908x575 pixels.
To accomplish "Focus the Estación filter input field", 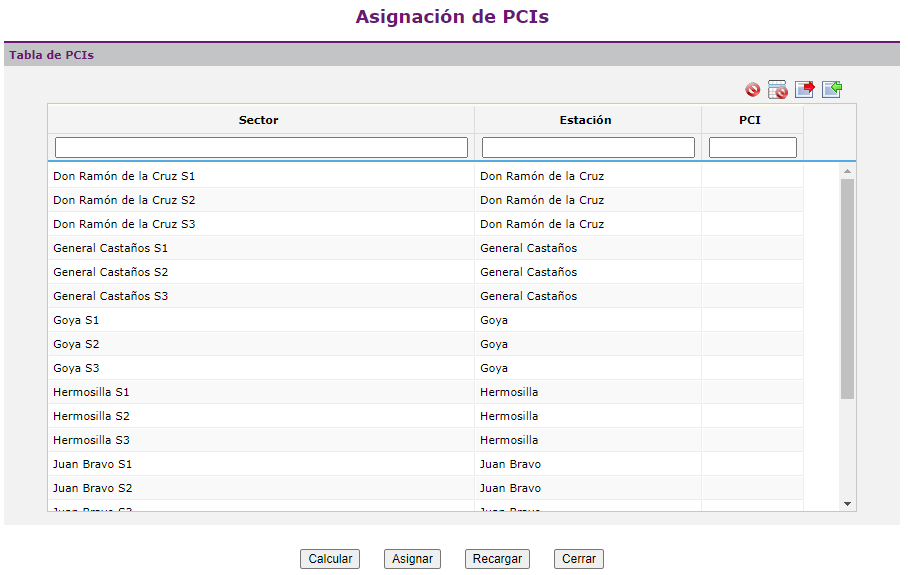I will [x=588, y=147].
